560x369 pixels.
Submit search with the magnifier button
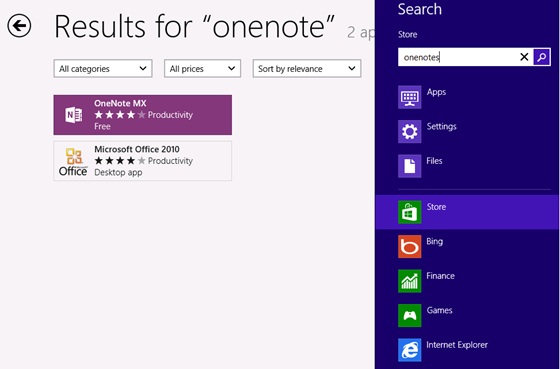[542, 57]
